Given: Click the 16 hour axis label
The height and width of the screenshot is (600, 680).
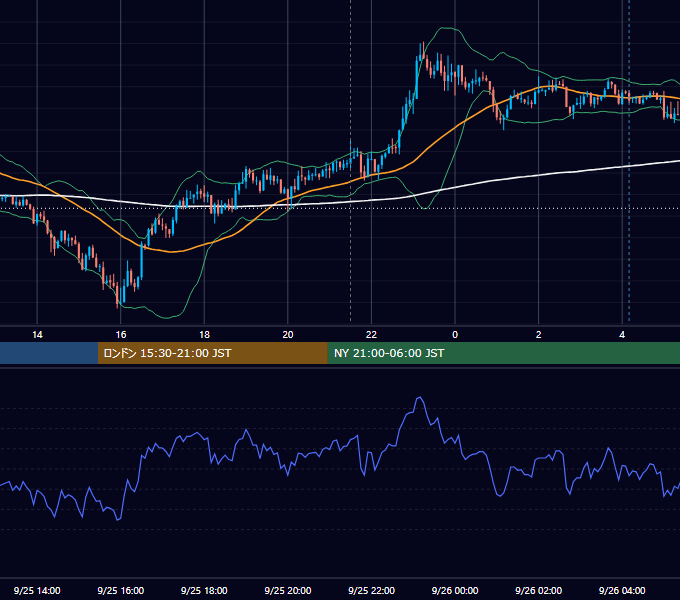Looking at the screenshot, I should pyautogui.click(x=121, y=335).
